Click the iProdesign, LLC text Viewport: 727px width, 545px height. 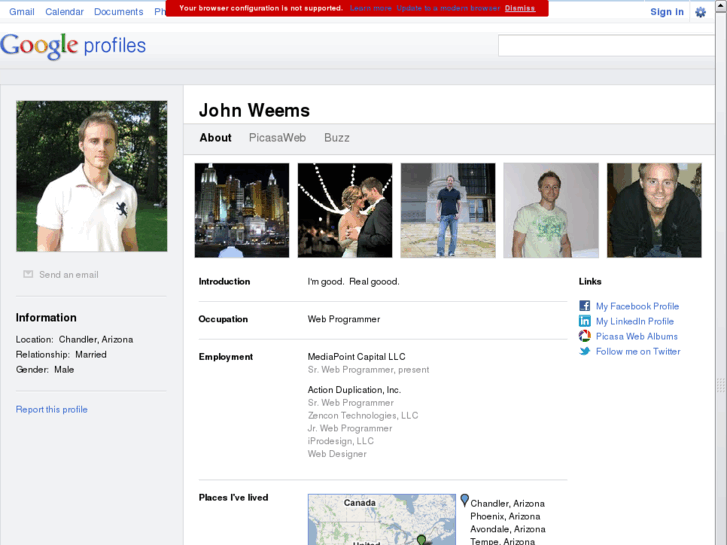click(x=340, y=441)
